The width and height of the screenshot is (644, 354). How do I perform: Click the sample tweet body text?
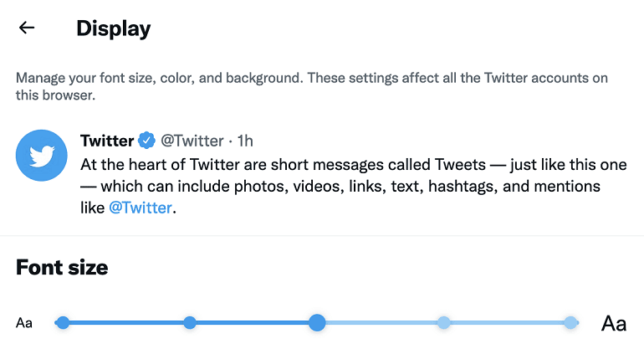click(354, 187)
